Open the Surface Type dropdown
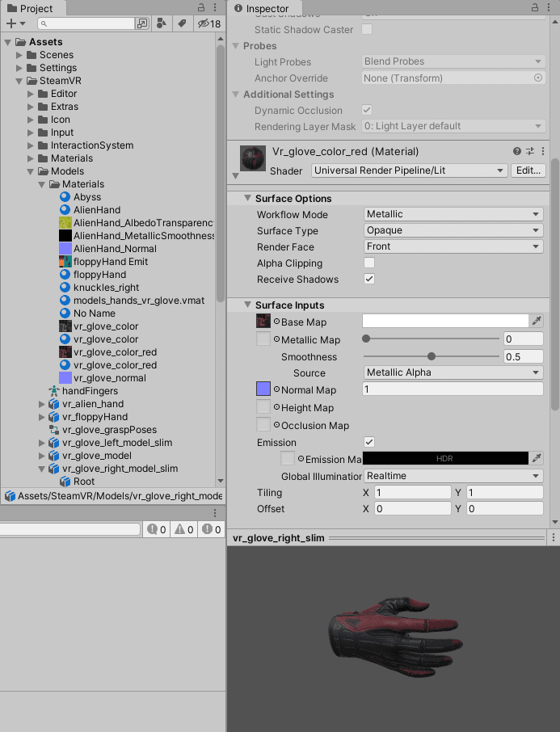 (x=453, y=231)
